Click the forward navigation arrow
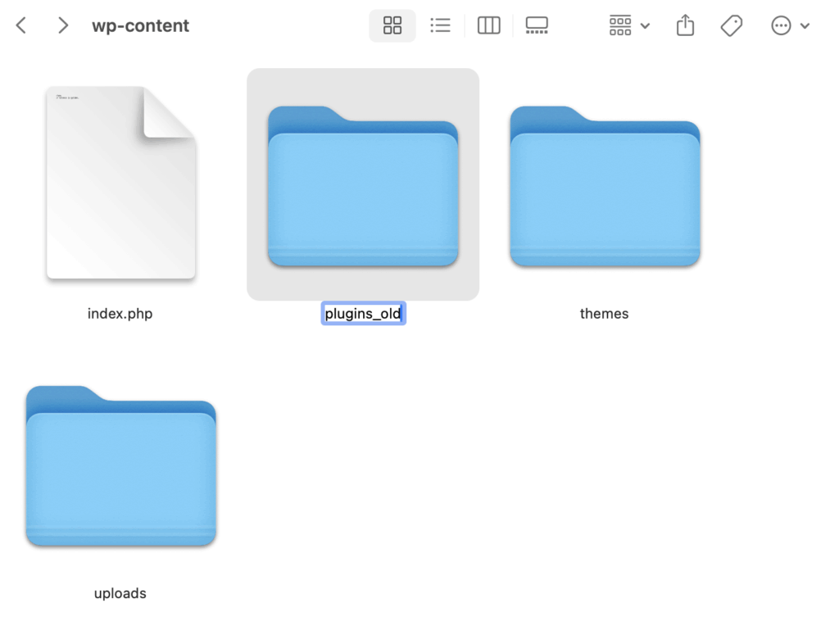Image resolution: width=839 pixels, height=644 pixels. (63, 25)
